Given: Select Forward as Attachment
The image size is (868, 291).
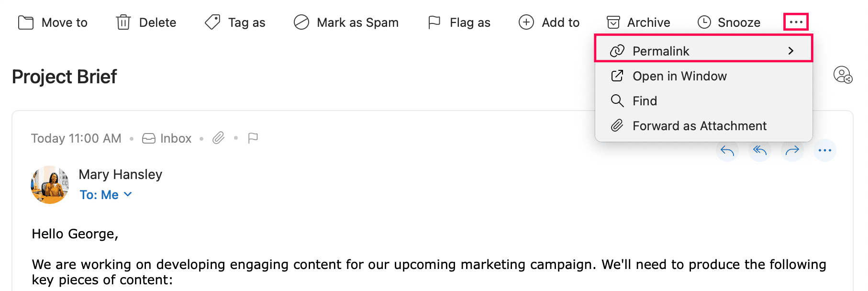Looking at the screenshot, I should (x=699, y=126).
